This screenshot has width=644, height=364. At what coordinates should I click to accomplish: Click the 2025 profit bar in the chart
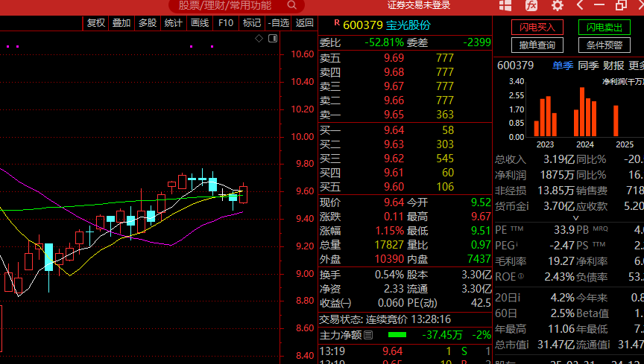[616, 121]
